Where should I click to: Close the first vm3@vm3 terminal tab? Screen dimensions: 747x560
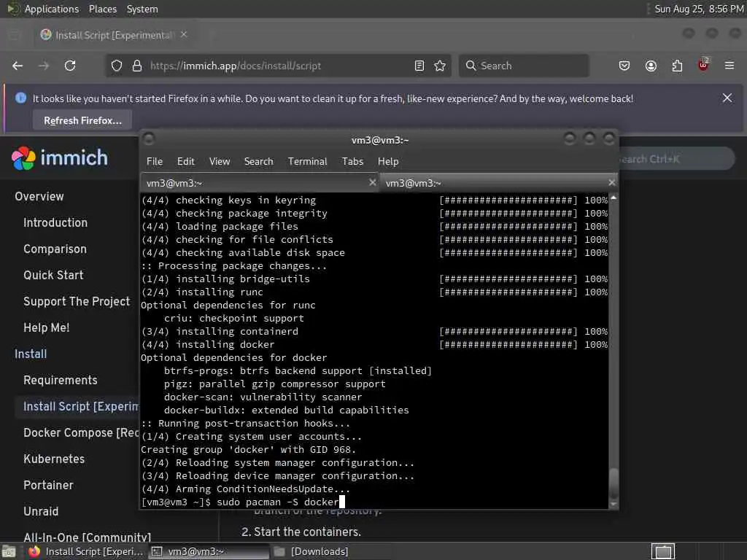373,182
